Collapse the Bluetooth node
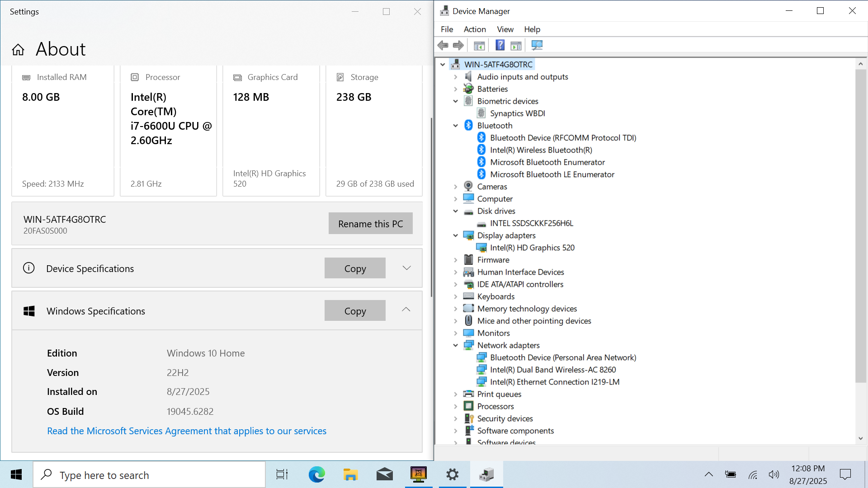This screenshot has width=868, height=488. [456, 126]
